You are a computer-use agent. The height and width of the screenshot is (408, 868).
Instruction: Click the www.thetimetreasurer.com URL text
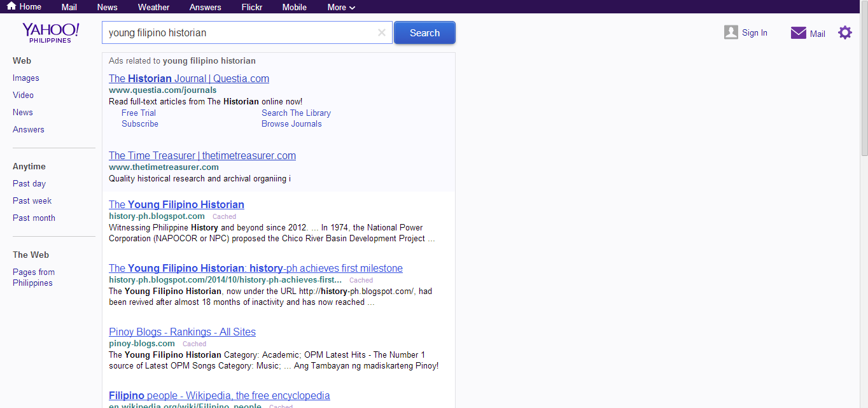pyautogui.click(x=164, y=167)
